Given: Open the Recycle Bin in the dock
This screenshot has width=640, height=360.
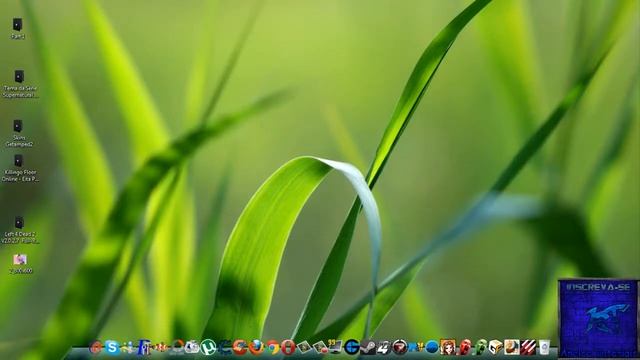Looking at the screenshot, I should click(x=544, y=347).
